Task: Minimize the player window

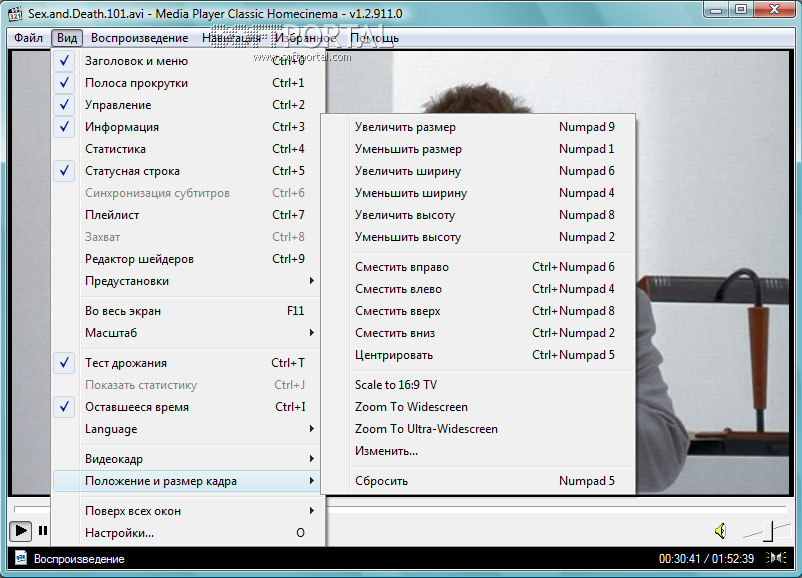Action: (717, 10)
